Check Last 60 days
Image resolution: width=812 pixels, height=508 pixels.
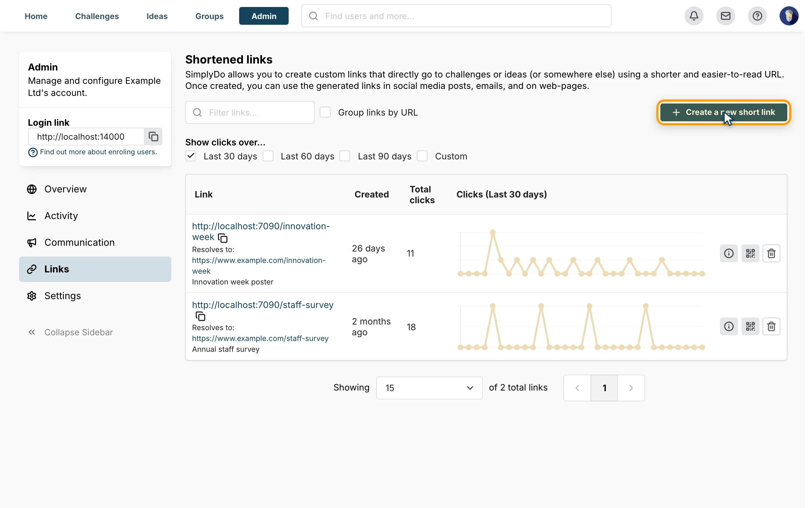pos(268,156)
